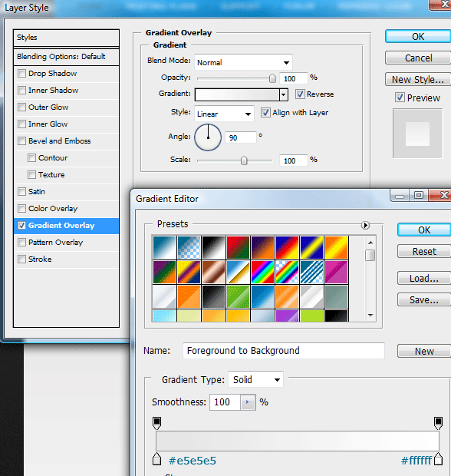The width and height of the screenshot is (451, 476).
Task: Toggle Align with Layer checkbox
Action: (265, 113)
